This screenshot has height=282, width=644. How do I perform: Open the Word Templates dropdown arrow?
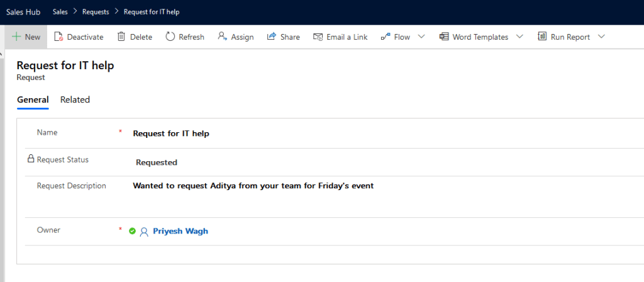[x=519, y=37]
